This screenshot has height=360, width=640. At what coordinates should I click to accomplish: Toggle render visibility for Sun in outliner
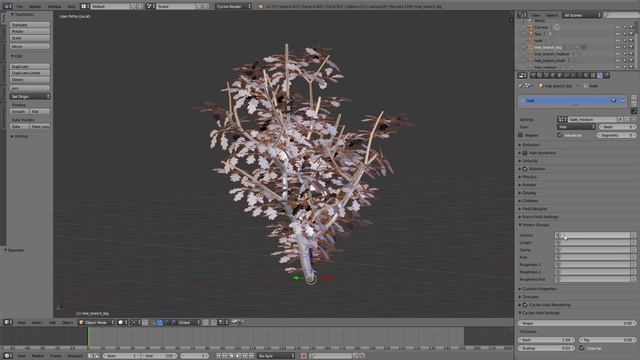[631, 34]
